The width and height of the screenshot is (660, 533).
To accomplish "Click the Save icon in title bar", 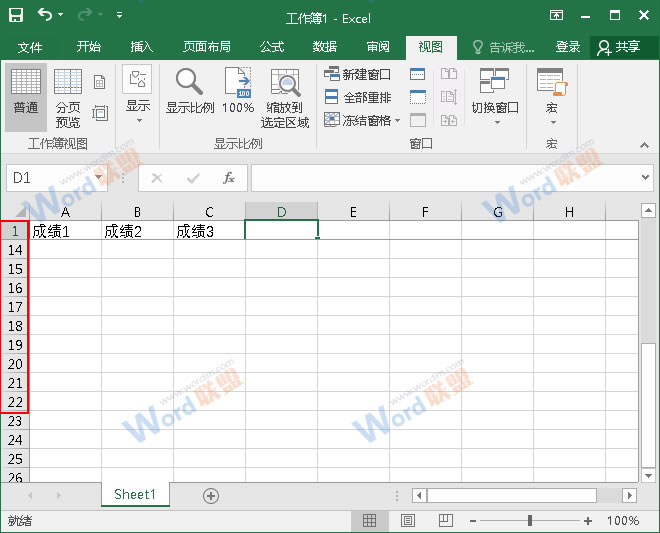I will 16,16.
